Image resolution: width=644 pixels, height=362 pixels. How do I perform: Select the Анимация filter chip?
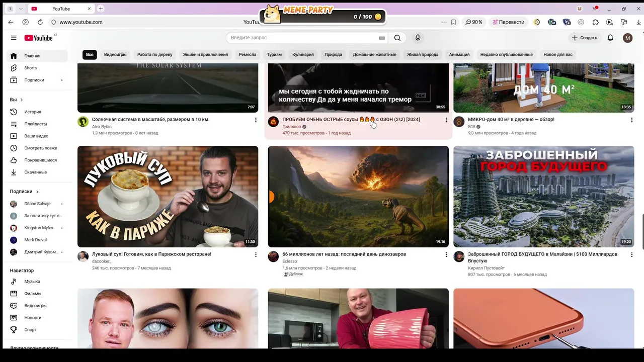click(459, 54)
